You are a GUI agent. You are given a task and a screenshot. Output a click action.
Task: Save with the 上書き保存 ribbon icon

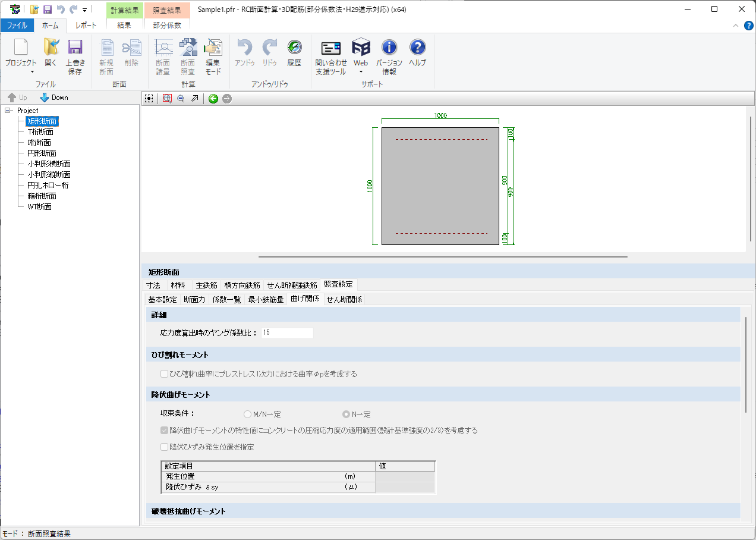click(75, 48)
